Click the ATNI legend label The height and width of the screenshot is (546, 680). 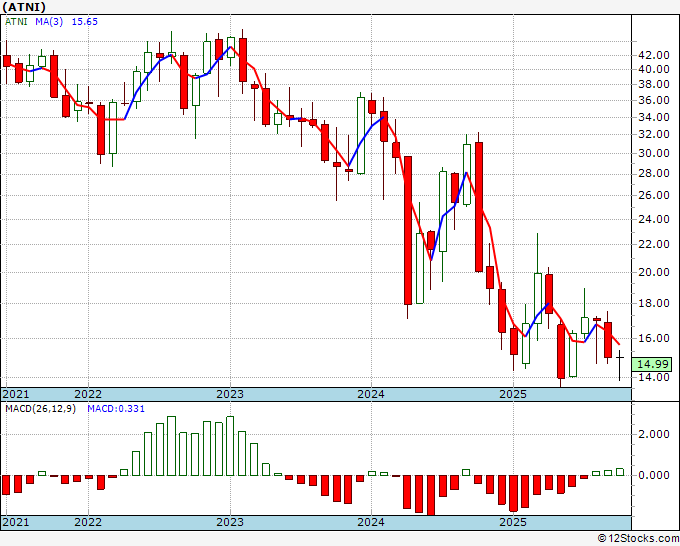point(16,22)
